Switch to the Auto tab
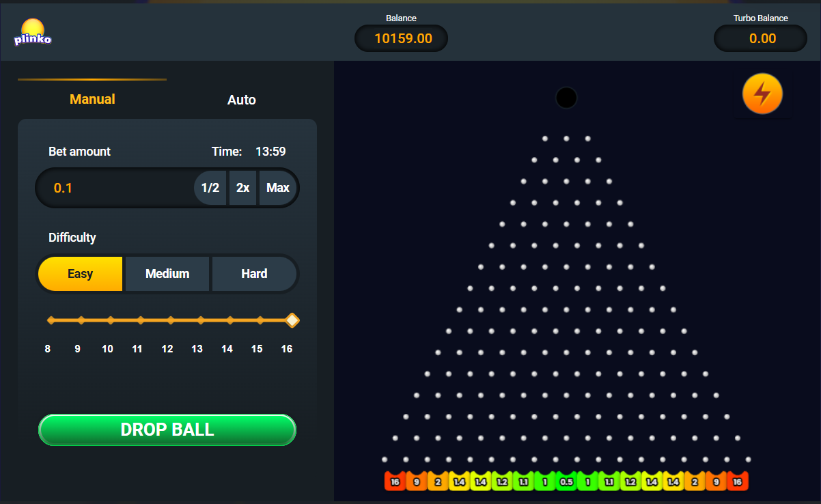Image resolution: width=821 pixels, height=504 pixels. pos(241,100)
